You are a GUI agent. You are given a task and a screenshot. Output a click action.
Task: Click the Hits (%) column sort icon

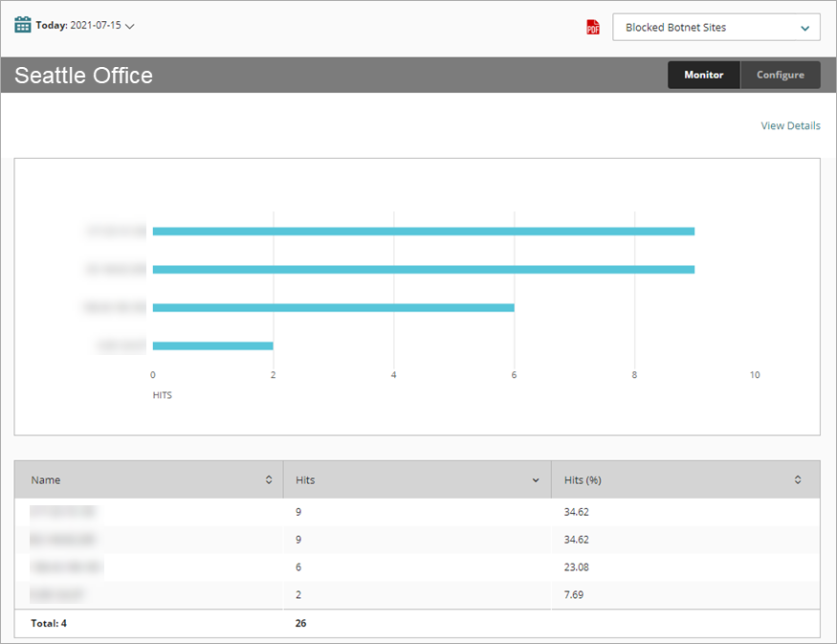(800, 479)
